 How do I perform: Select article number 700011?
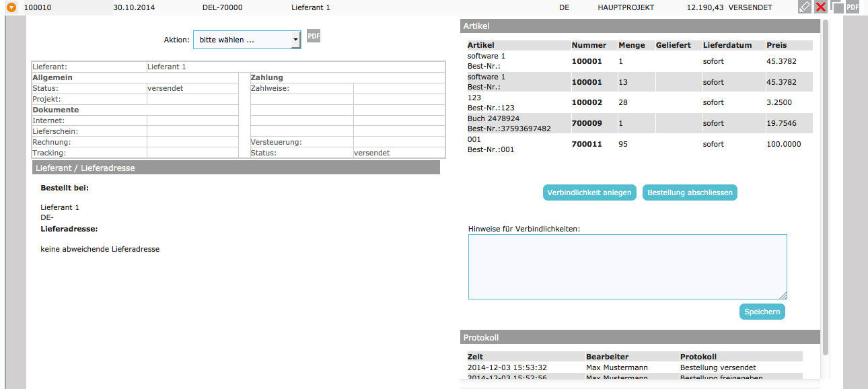pos(587,144)
